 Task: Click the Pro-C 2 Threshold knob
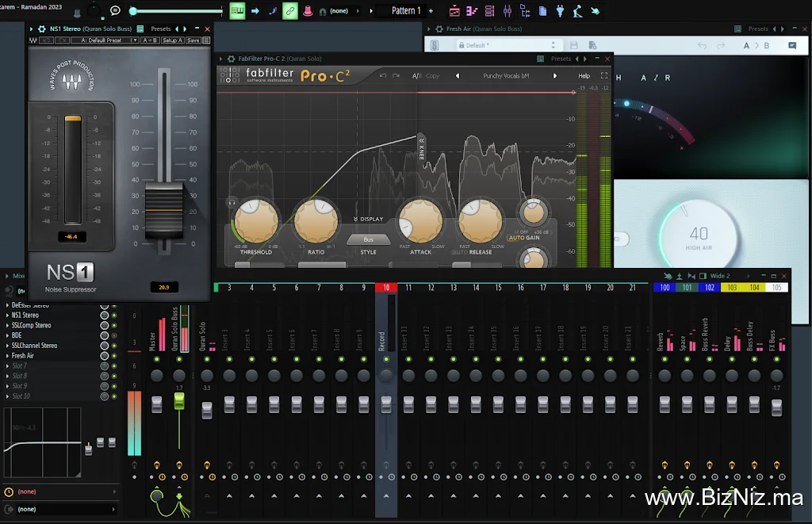pyautogui.click(x=256, y=220)
